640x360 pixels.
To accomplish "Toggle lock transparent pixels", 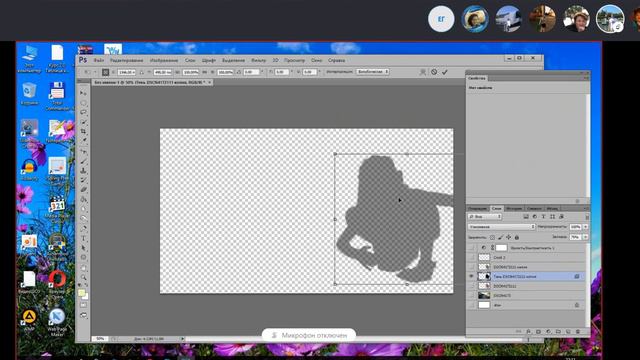I will (x=492, y=237).
